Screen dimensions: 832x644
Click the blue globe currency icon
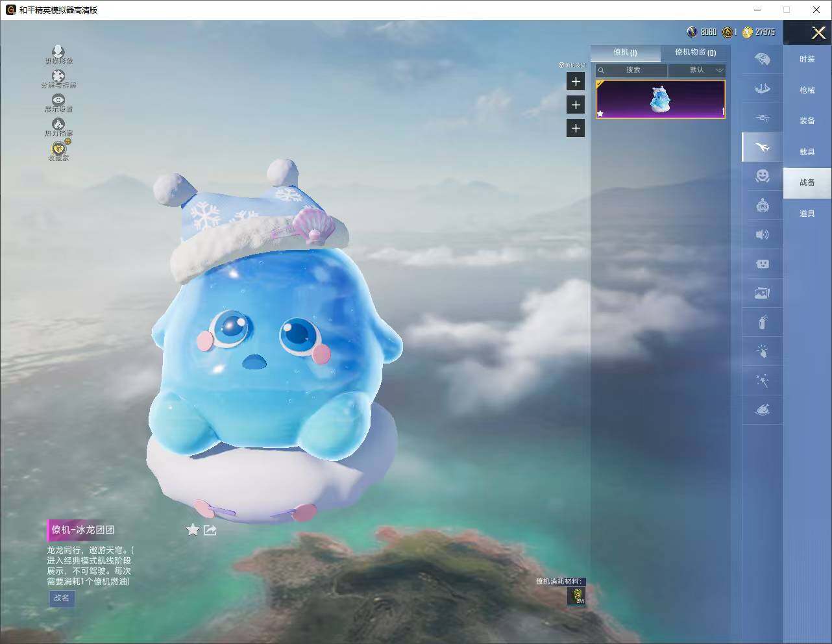pos(692,32)
